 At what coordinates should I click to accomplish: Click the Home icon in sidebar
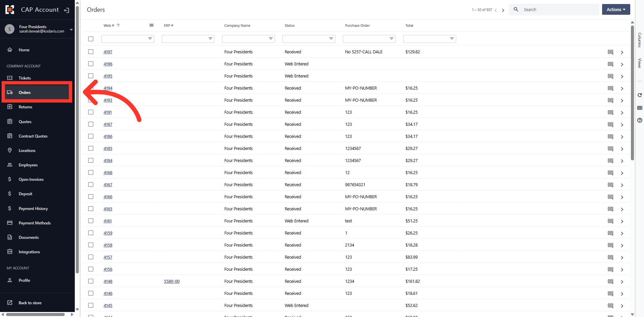[x=10, y=50]
